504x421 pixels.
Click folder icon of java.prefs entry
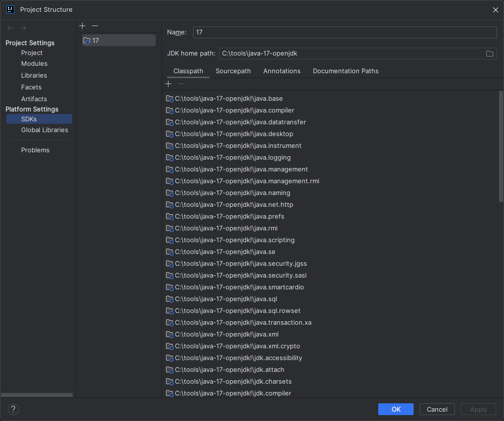[169, 217]
